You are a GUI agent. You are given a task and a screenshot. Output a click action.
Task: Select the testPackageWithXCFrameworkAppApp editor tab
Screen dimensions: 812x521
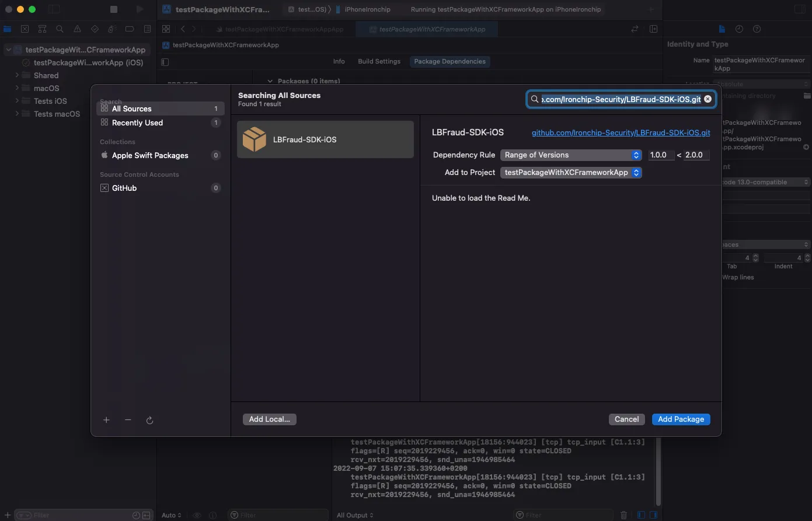[x=280, y=29]
